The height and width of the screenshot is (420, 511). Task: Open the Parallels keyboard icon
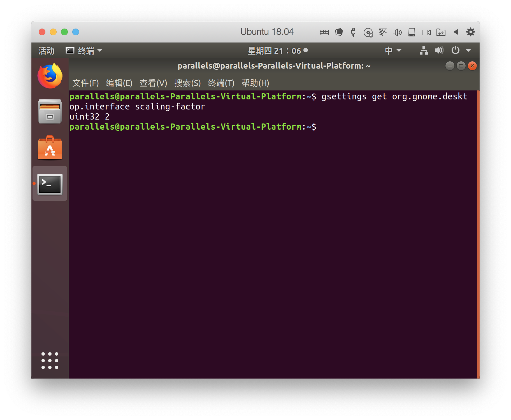pos(324,32)
